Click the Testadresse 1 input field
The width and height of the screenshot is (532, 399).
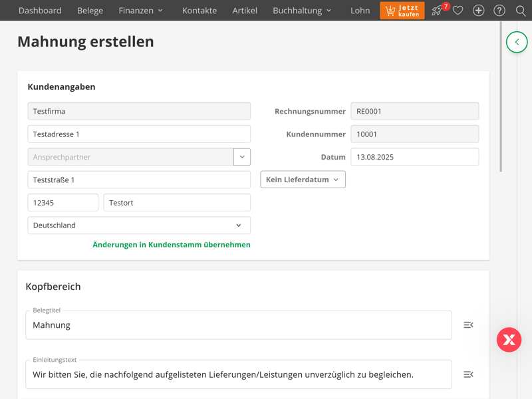pos(139,134)
